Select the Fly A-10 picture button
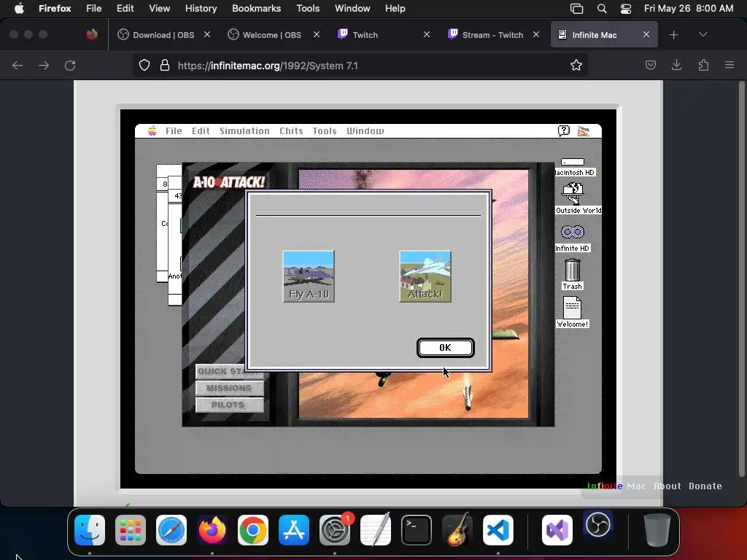 (309, 276)
